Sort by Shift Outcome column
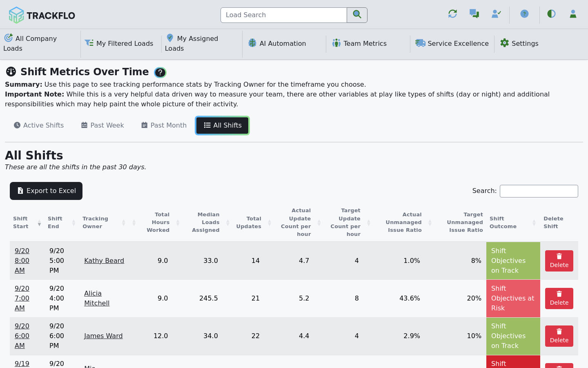 513,222
